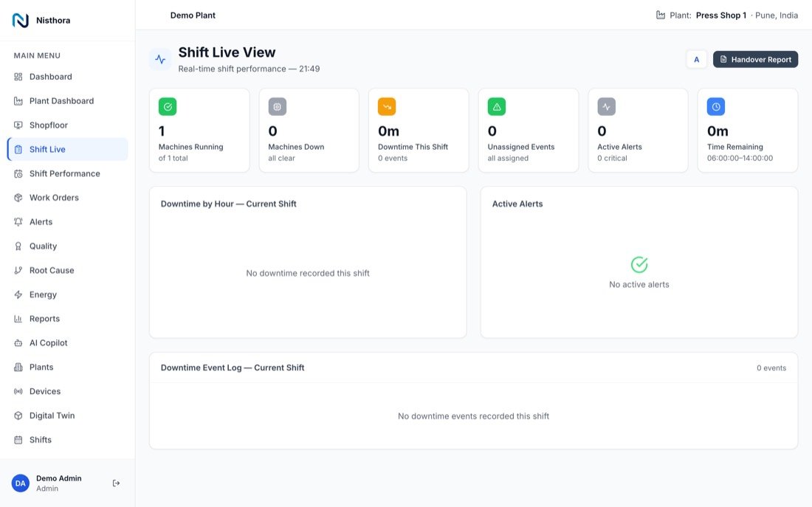This screenshot has height=507, width=812.
Task: Select the Press Shop 1 plant selector
Action: tap(721, 15)
